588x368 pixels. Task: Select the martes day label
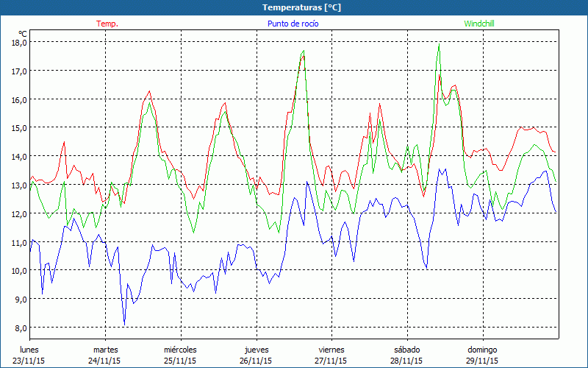coord(105,350)
